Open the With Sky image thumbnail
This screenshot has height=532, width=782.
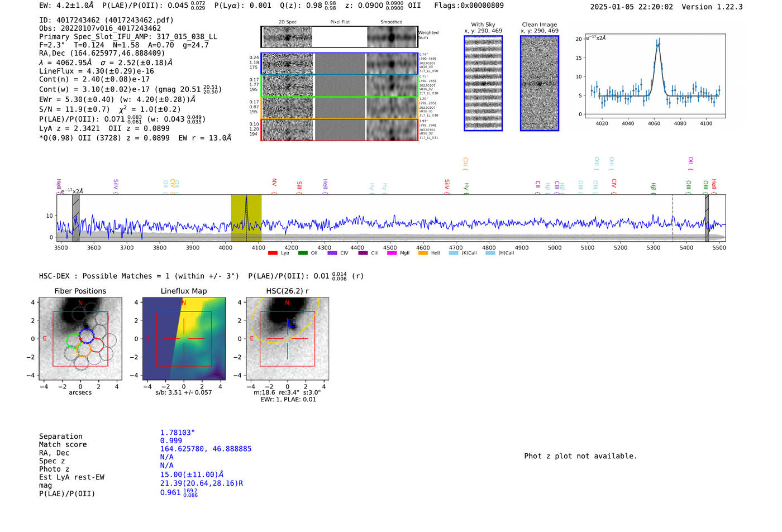[x=483, y=84]
